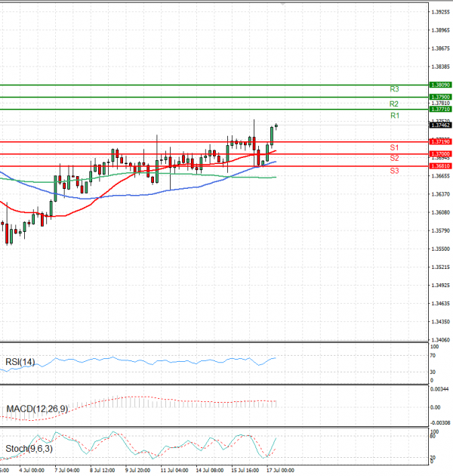Click the MACD -0.00308 scale value
The height and width of the screenshot is (476, 453).
click(441, 423)
